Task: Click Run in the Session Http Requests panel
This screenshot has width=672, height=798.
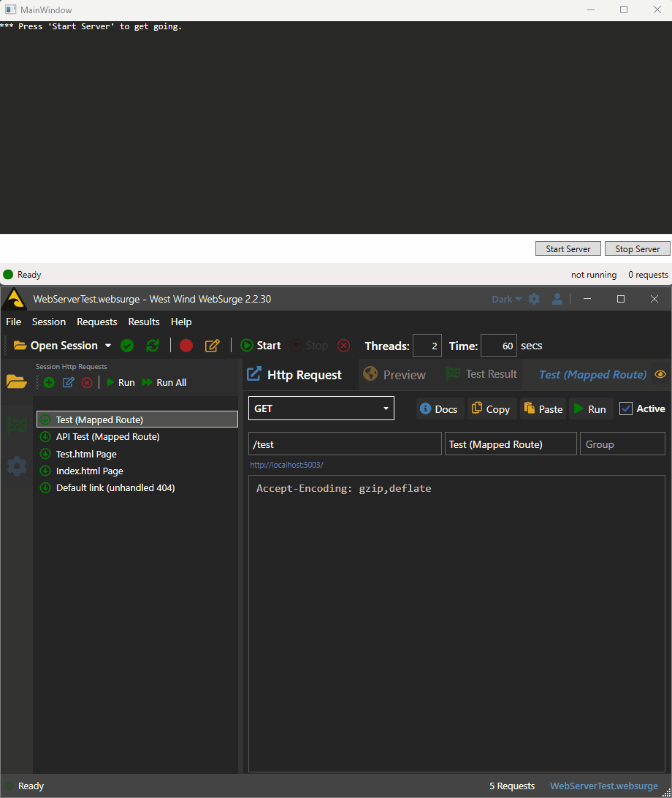Action: coord(121,383)
